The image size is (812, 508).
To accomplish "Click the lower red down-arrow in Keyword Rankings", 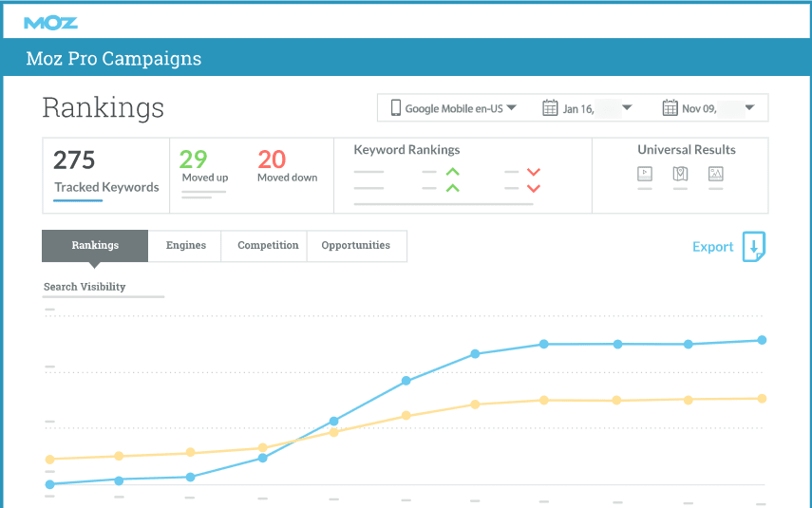I will 534,189.
